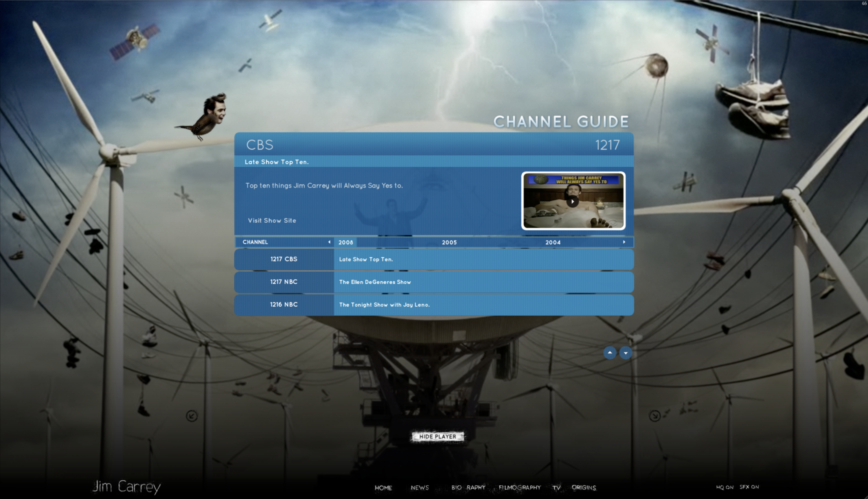Open the NEWS menu item

420,488
